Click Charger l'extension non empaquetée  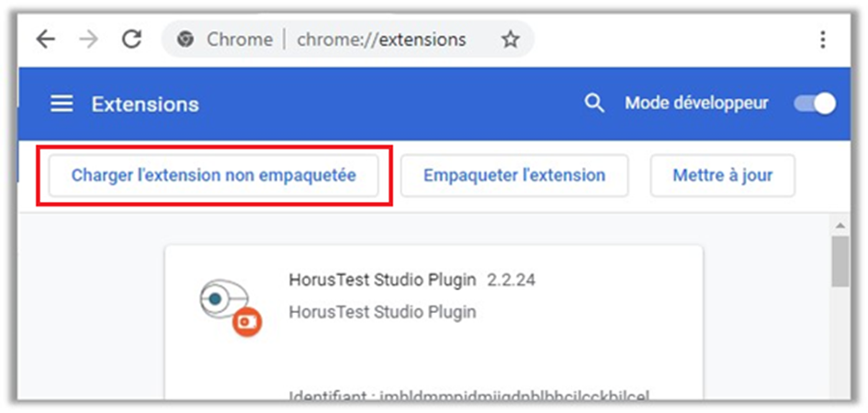coord(213,175)
